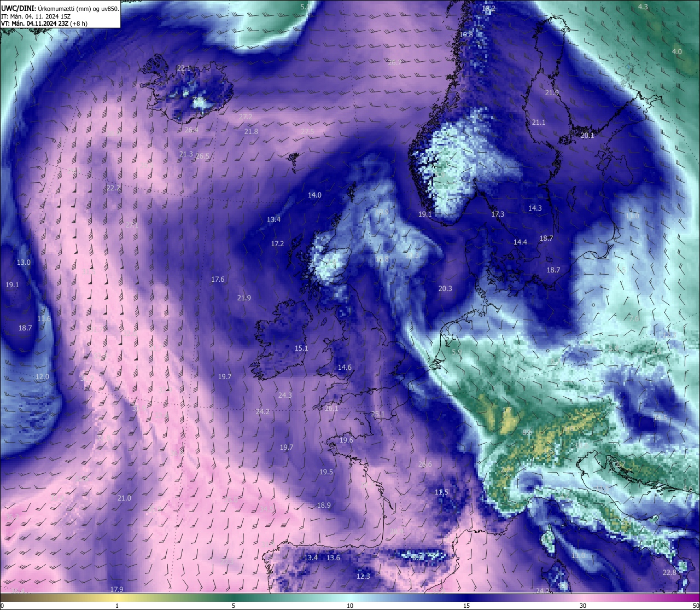Screen dimensions: 700x610
Task: Click the 12.0 label near the left edge
Action: tap(42, 377)
